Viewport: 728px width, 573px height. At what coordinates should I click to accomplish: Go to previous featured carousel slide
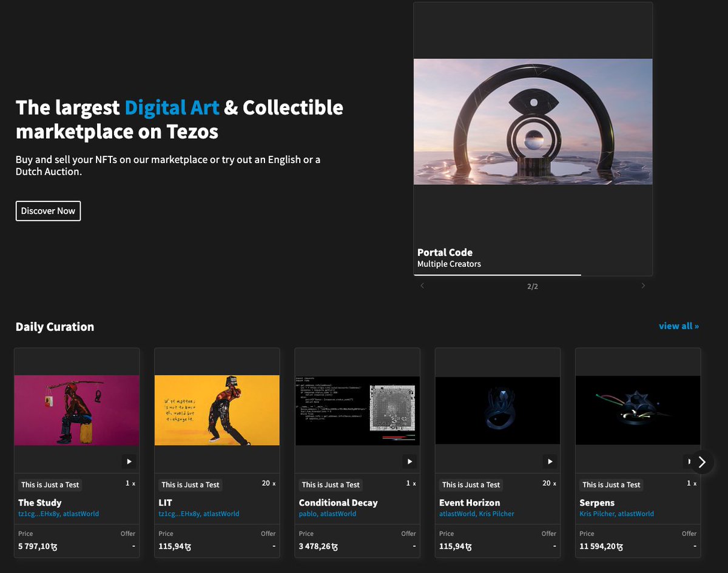tap(422, 286)
